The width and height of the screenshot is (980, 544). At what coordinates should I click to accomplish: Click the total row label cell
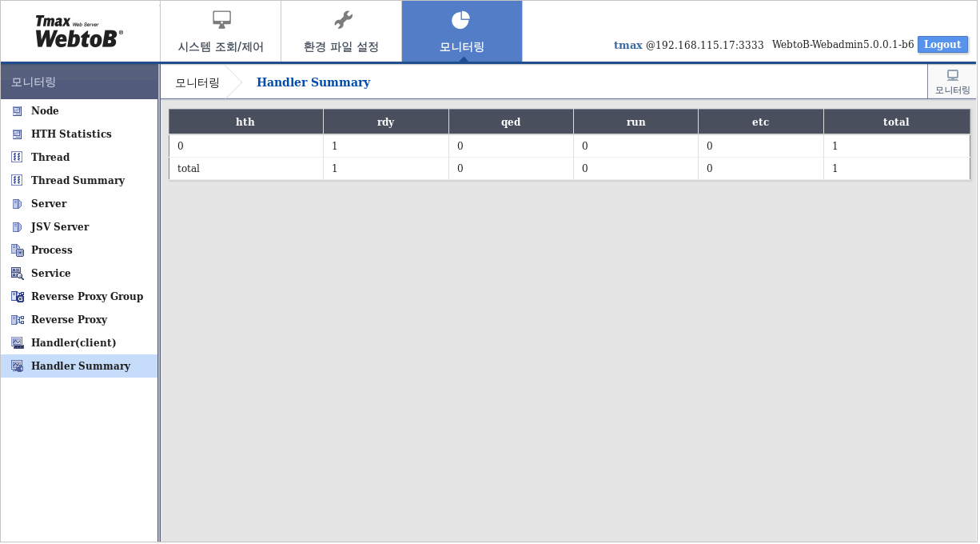pyautogui.click(x=246, y=169)
